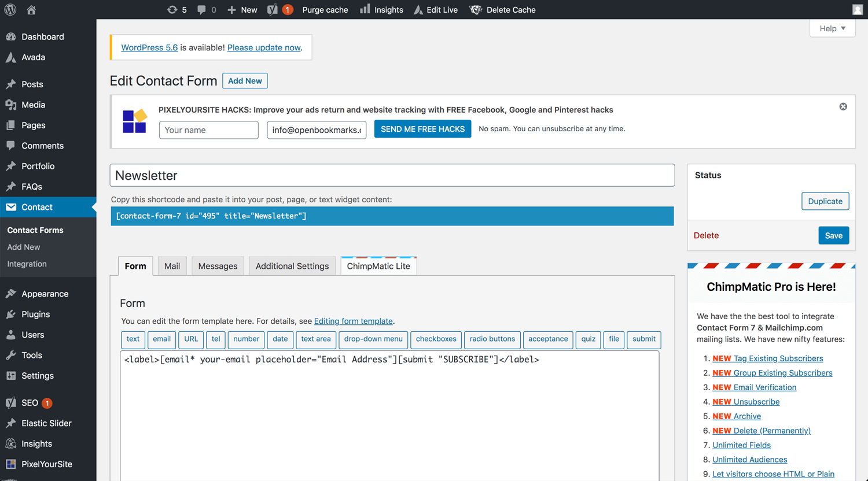The image size is (868, 481).
Task: Click WordPress 5.6 link
Action: [x=149, y=47]
